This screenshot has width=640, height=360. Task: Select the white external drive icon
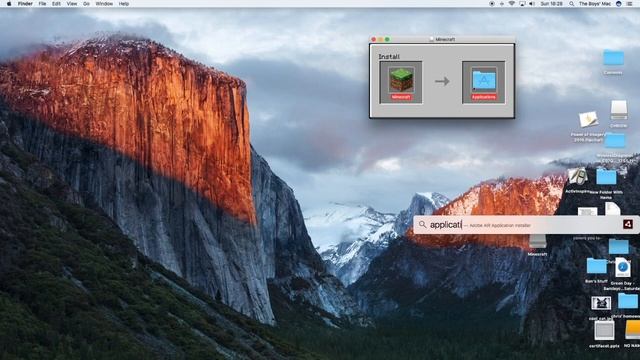click(x=618, y=110)
